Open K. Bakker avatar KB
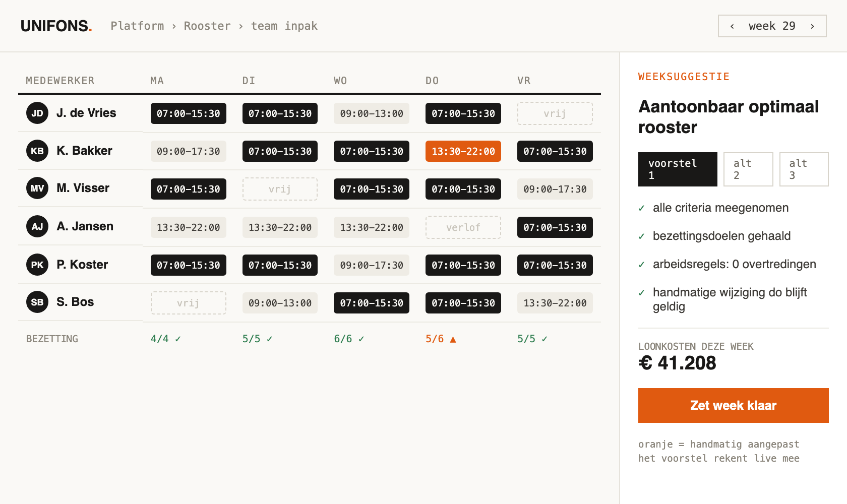Image resolution: width=847 pixels, height=504 pixels. point(37,151)
